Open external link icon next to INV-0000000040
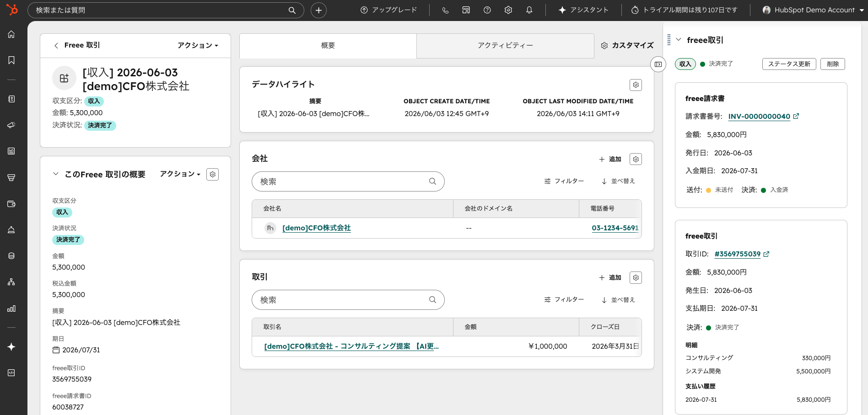The image size is (868, 415). pos(796,116)
